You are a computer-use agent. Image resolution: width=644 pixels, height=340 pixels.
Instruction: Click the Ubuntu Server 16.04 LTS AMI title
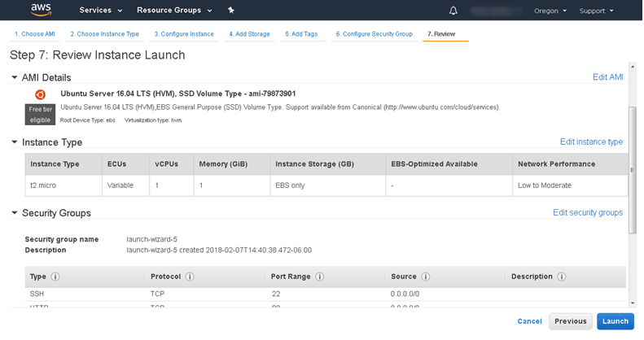tap(177, 94)
